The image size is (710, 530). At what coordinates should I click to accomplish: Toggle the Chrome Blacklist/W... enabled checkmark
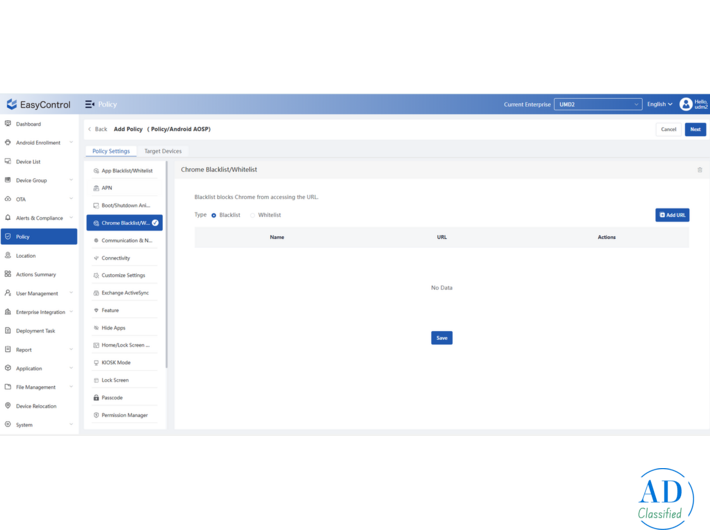click(x=155, y=223)
